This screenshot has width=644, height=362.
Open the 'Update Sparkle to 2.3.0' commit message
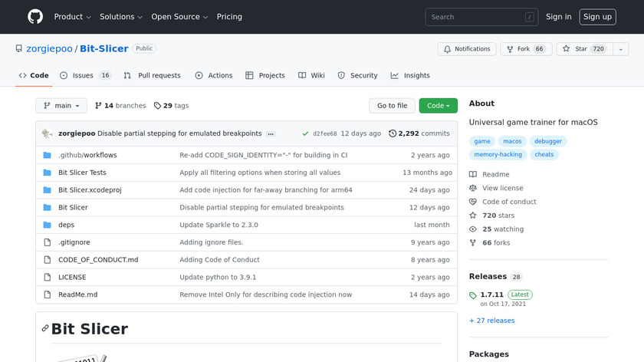point(219,225)
